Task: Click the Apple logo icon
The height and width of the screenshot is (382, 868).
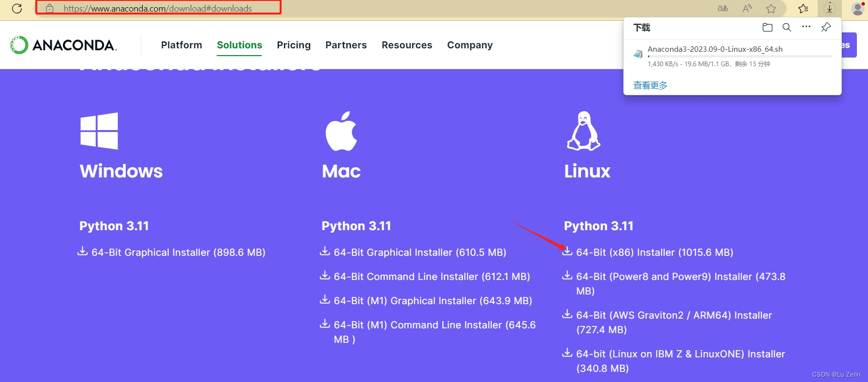Action: 341,131
